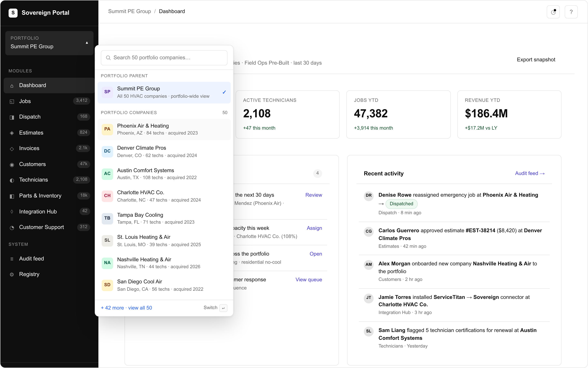Image resolution: width=588 pixels, height=368 pixels.
Task: Click the AM avatar for Alex Morgan activity
Action: (x=369, y=264)
